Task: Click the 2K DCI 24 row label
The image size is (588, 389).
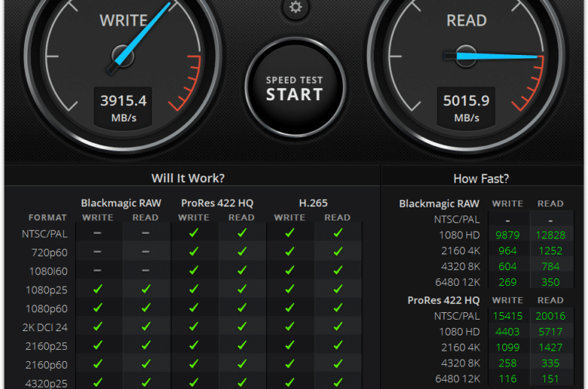Action: click(45, 327)
